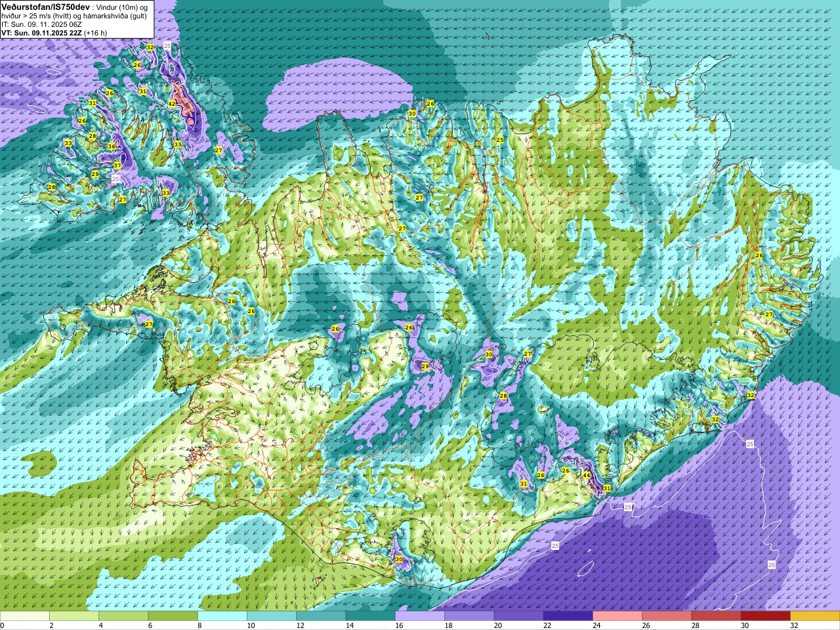Image resolution: width=840 pixels, height=630 pixels.
Task: Select the yellow gust label 36
Action: 112,146
